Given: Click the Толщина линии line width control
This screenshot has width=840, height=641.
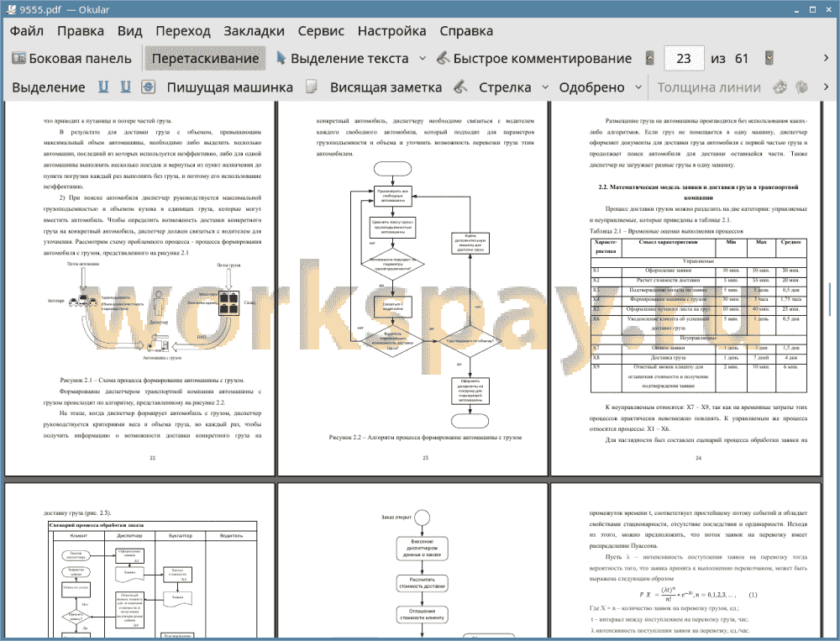Looking at the screenshot, I should (x=709, y=87).
